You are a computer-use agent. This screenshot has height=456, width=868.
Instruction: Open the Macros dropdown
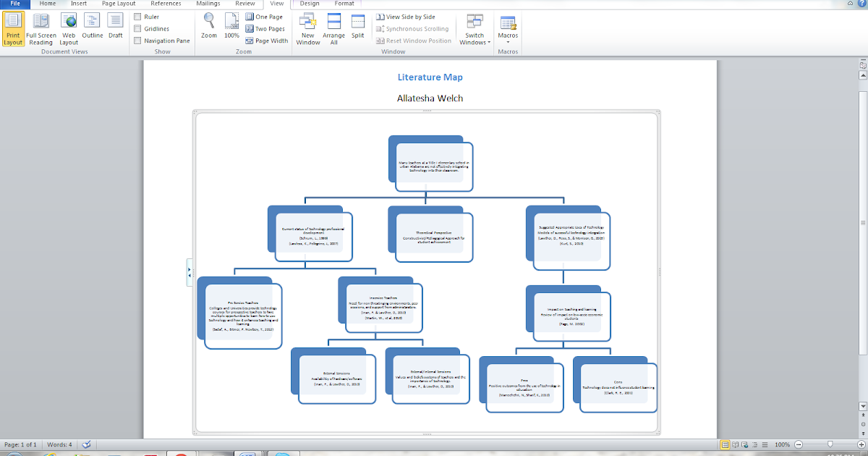click(508, 29)
